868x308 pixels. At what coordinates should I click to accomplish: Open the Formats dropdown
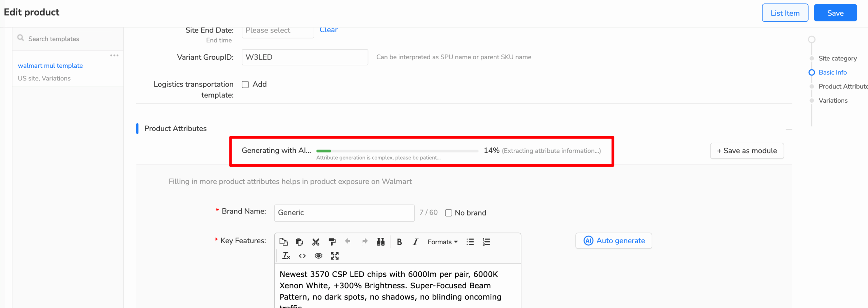coord(442,242)
